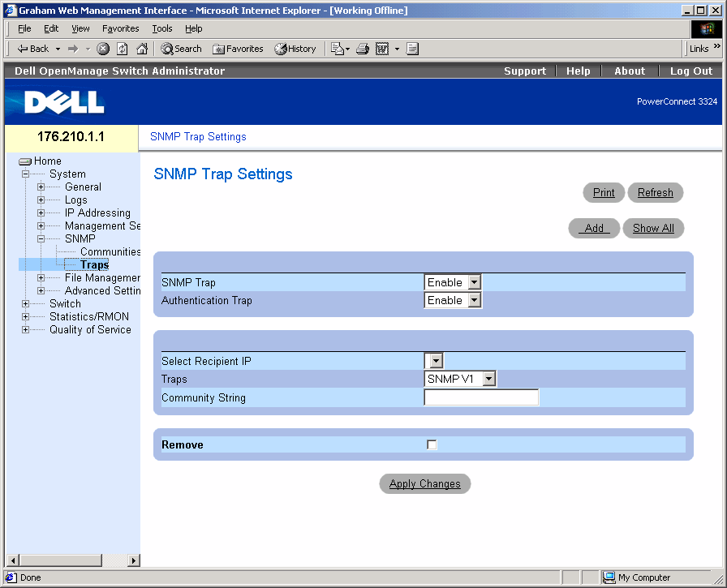This screenshot has width=727, height=588.
Task: Expand the Advanced Settings tree node
Action: (41, 291)
